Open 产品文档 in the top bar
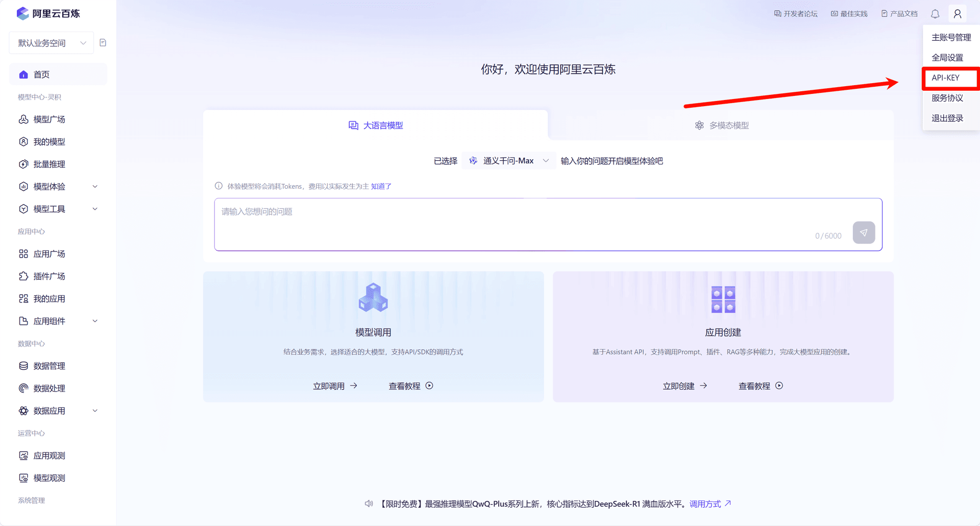Image resolution: width=980 pixels, height=526 pixels. click(899, 14)
